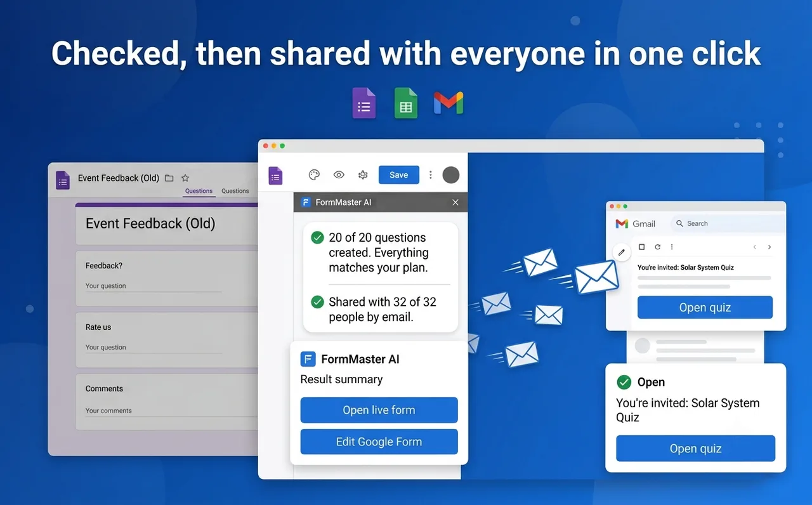Image resolution: width=812 pixels, height=505 pixels.
Task: Open the move-to-folder icon beside Event Feedback (Old)
Action: tap(169, 178)
